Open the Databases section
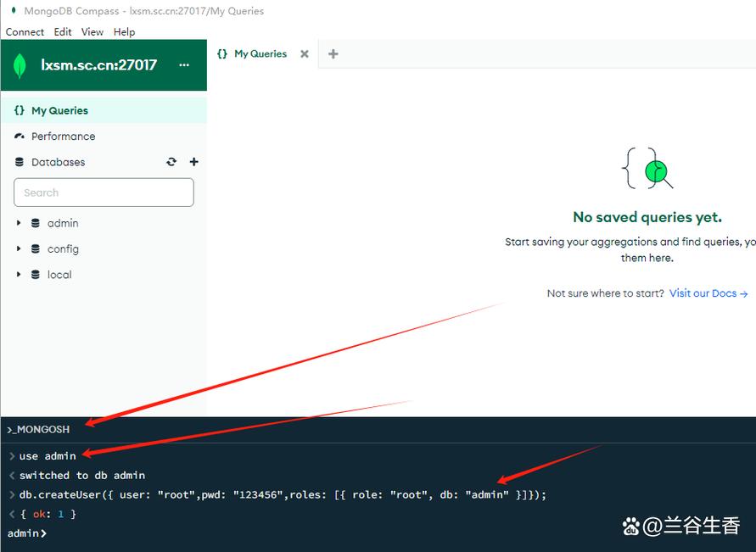This screenshot has height=552, width=756. [58, 162]
